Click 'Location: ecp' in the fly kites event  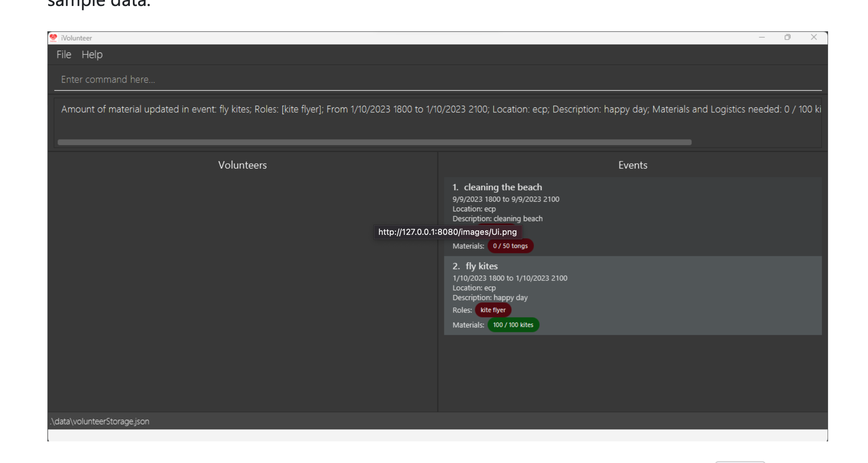click(x=474, y=288)
